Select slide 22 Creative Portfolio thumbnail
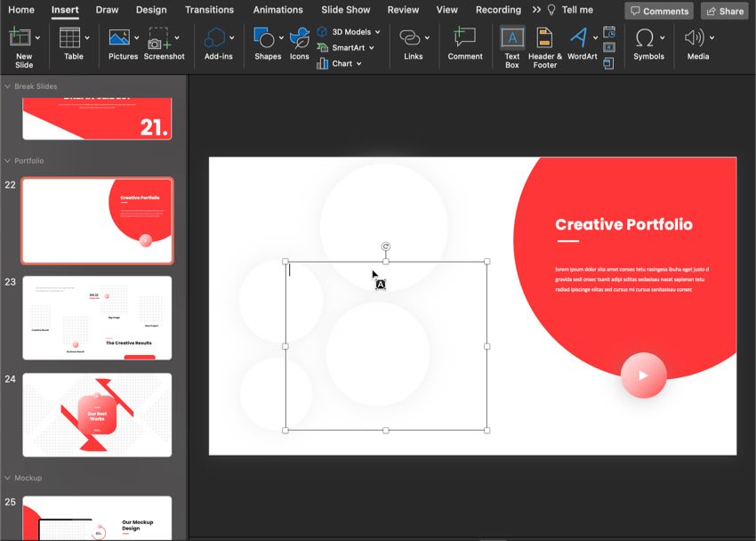This screenshot has height=541, width=756. pos(97,221)
